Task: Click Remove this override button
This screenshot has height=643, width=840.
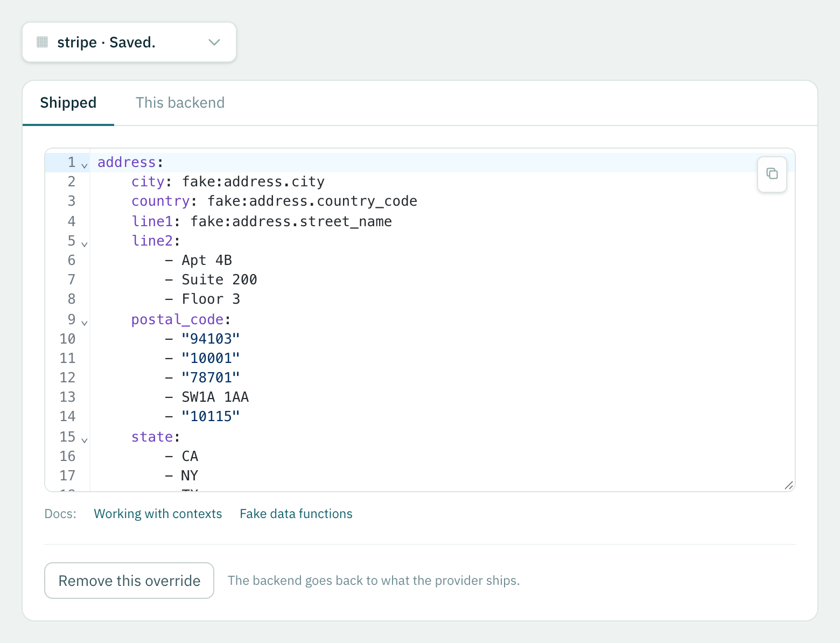Action: (129, 581)
